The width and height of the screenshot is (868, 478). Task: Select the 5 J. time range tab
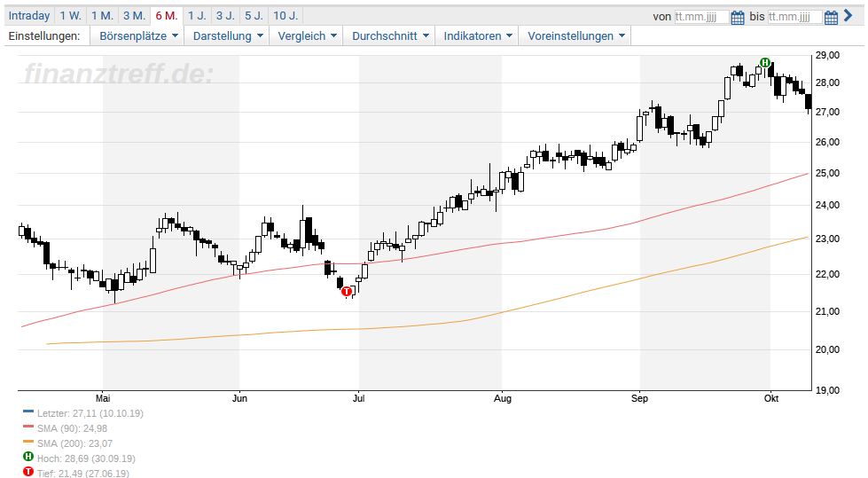pos(254,15)
